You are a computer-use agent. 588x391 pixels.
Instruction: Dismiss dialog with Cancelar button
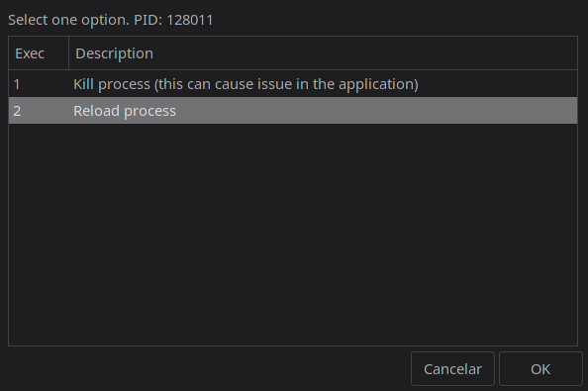452,369
